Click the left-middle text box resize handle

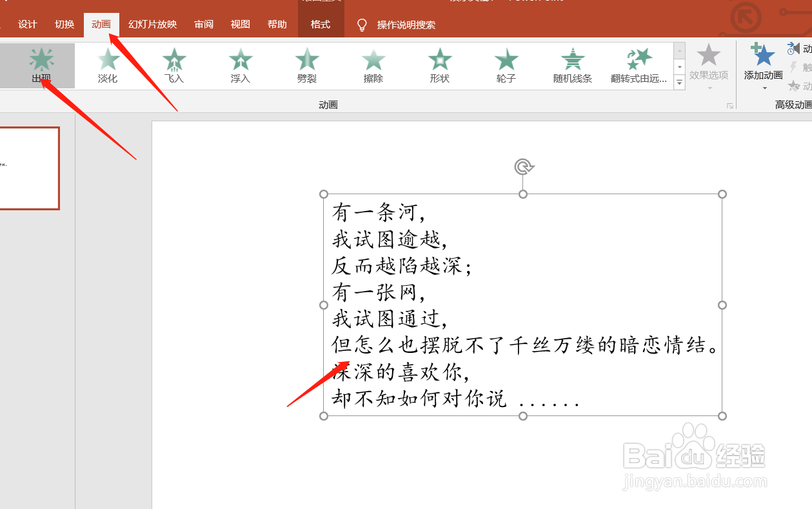tap(324, 305)
